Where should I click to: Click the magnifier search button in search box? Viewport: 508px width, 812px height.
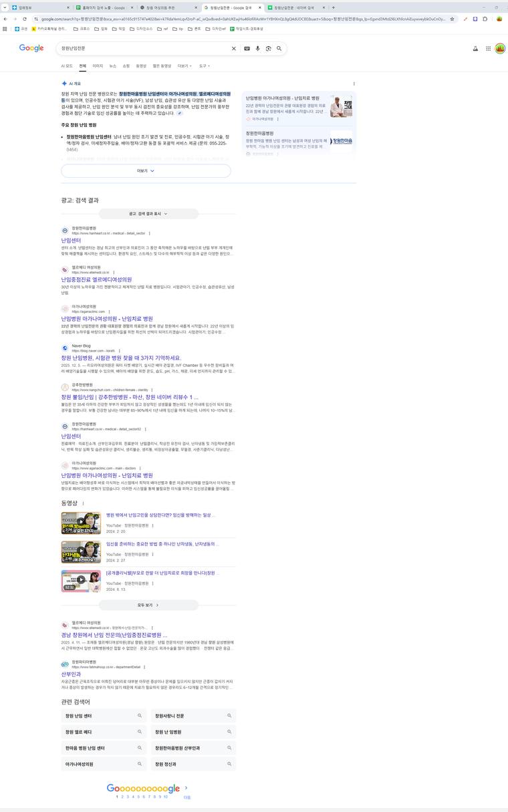(x=279, y=48)
